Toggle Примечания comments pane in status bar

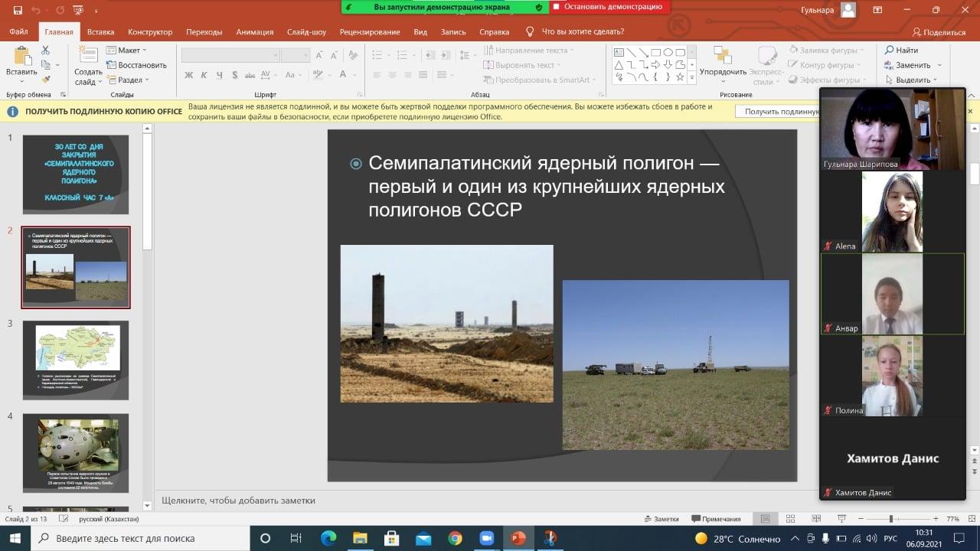pyautogui.click(x=716, y=519)
